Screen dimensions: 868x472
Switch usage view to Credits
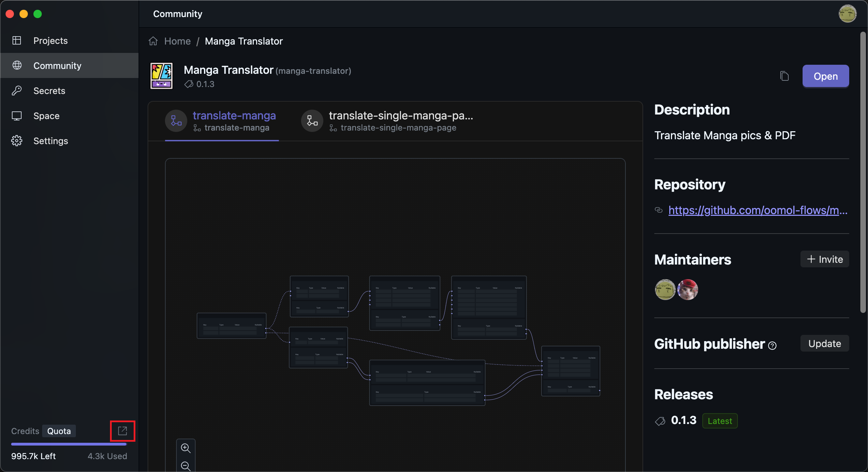click(x=25, y=431)
